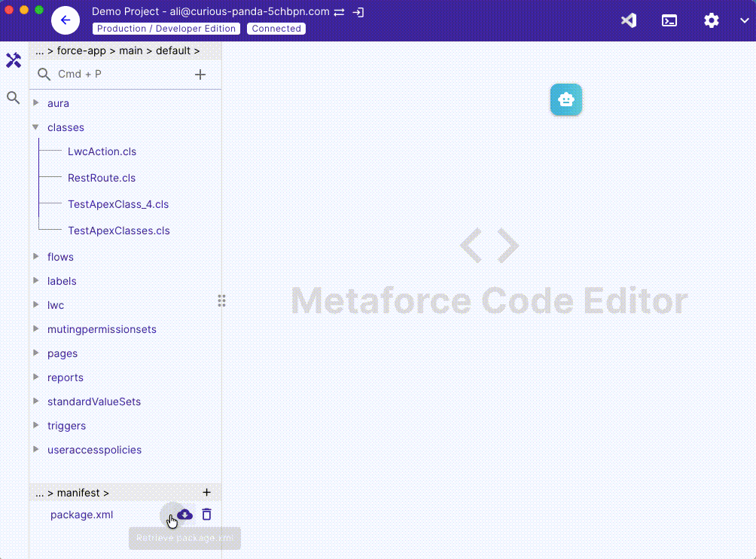Expand the mutingpermissionsets folder
This screenshot has height=559, width=756.
tap(35, 329)
